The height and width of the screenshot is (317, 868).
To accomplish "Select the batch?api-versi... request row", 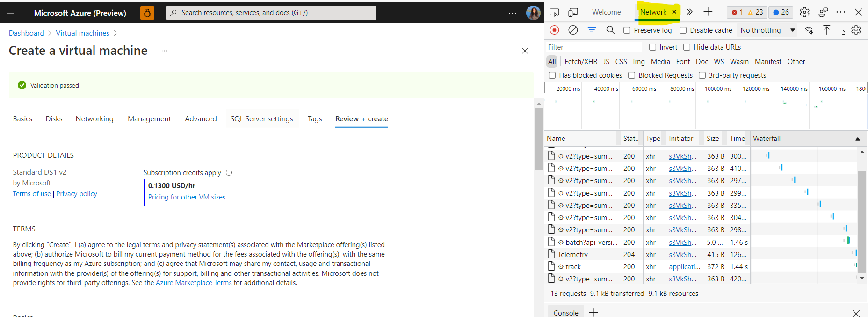I will [702, 243].
